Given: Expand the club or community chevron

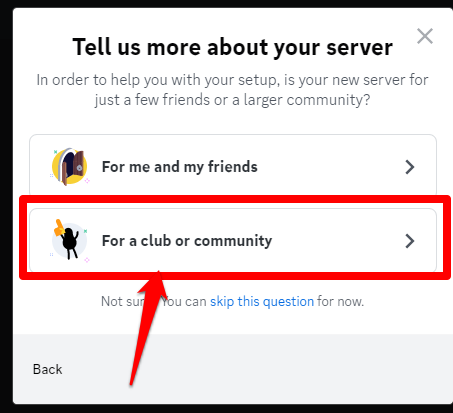Looking at the screenshot, I should (x=410, y=241).
